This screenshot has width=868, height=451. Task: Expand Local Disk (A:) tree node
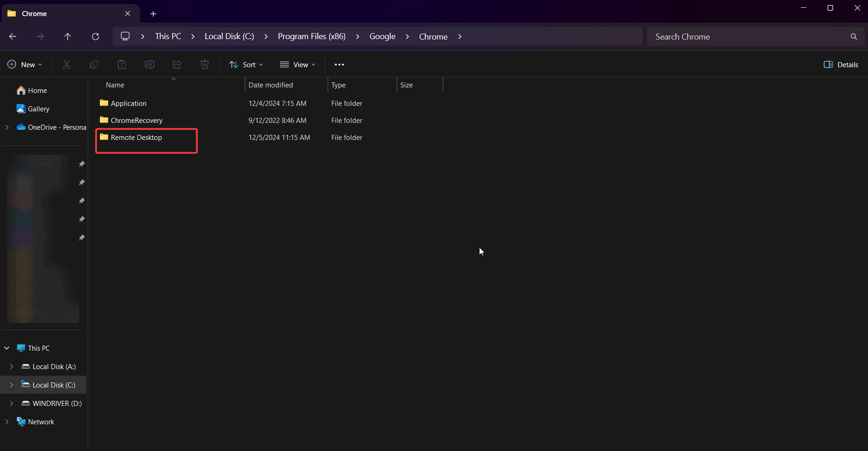point(12,366)
